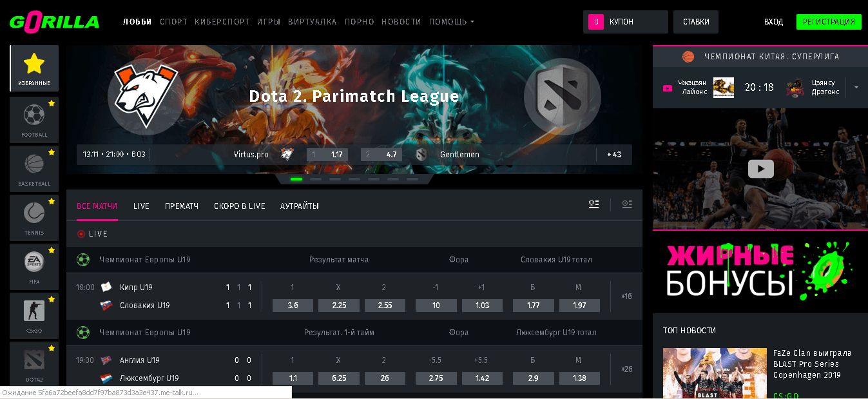The width and height of the screenshot is (868, 399).
Task: Open the Киберспорт menu item
Action: point(222,22)
